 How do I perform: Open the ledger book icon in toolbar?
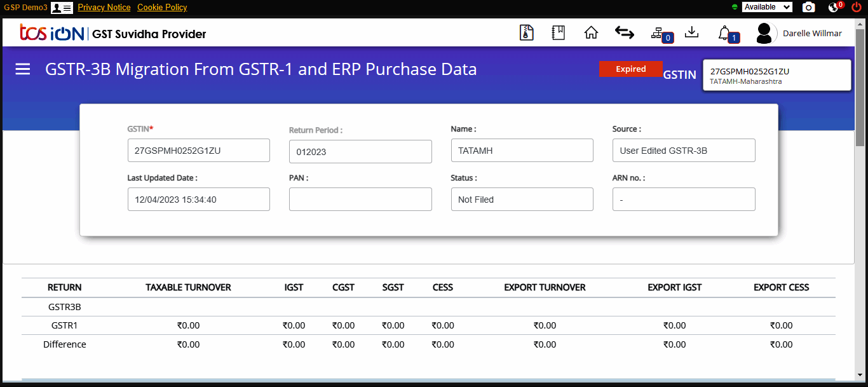[559, 32]
